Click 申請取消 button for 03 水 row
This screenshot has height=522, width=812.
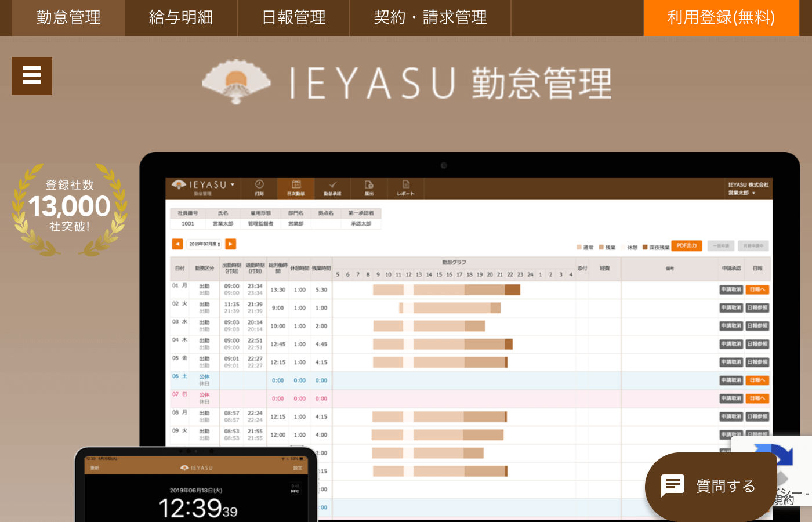pos(731,326)
